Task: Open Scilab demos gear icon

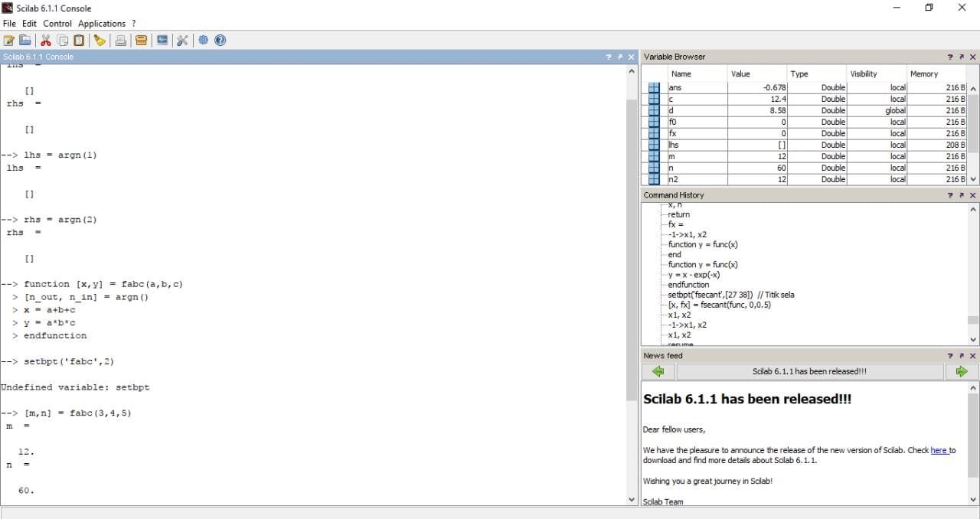Action: click(204, 41)
